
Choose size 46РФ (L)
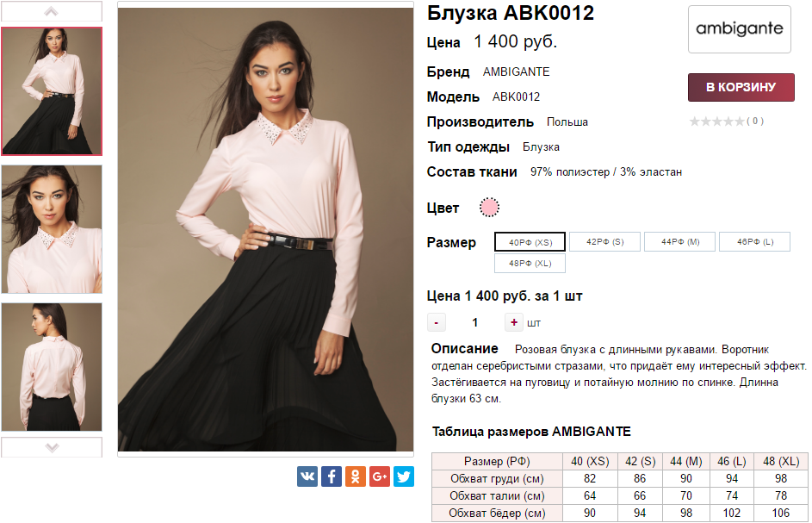pyautogui.click(x=754, y=241)
